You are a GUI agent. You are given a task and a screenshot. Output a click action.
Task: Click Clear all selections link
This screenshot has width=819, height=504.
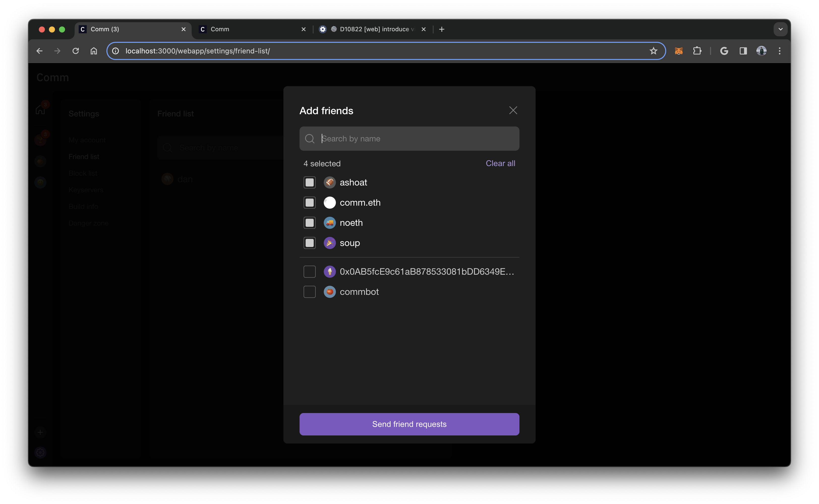pyautogui.click(x=500, y=163)
